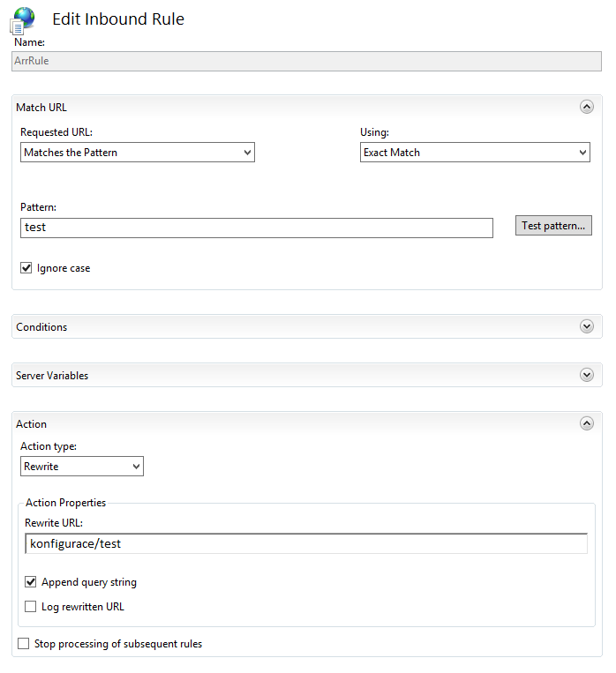The height and width of the screenshot is (673, 616).
Task: Click the Rewrite URL input field
Action: (x=306, y=543)
